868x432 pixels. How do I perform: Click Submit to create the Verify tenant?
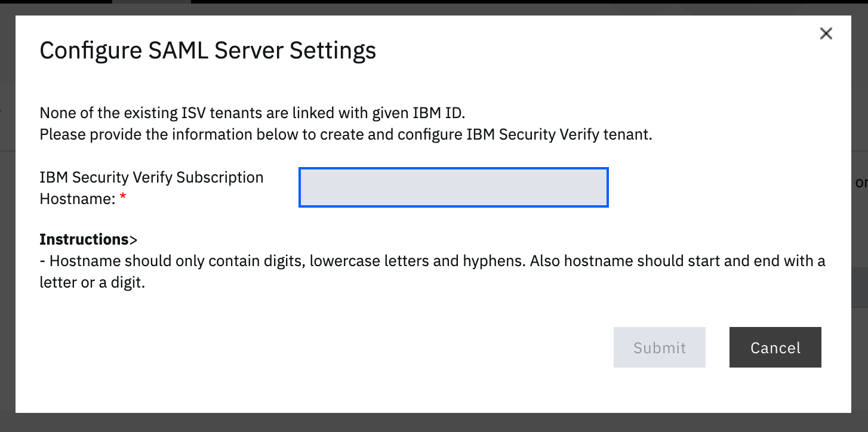[659, 347]
